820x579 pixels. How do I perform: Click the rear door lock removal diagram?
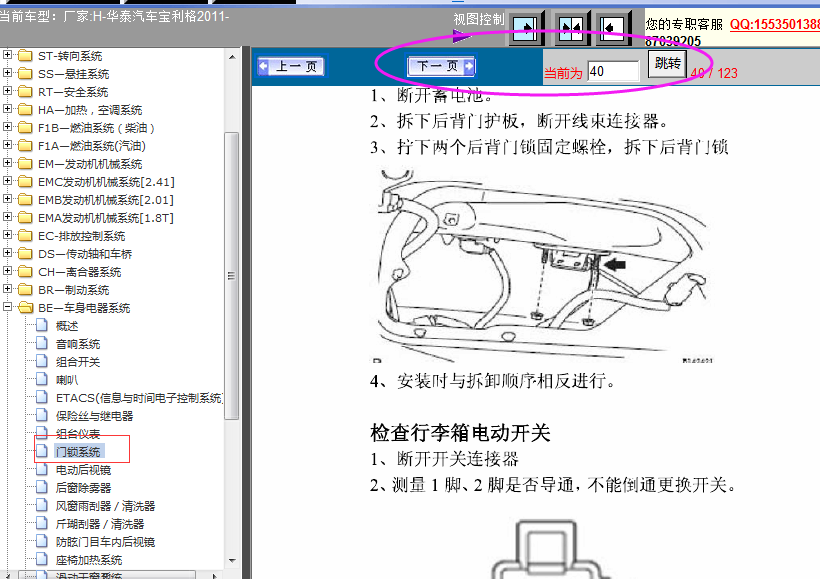tap(541, 265)
